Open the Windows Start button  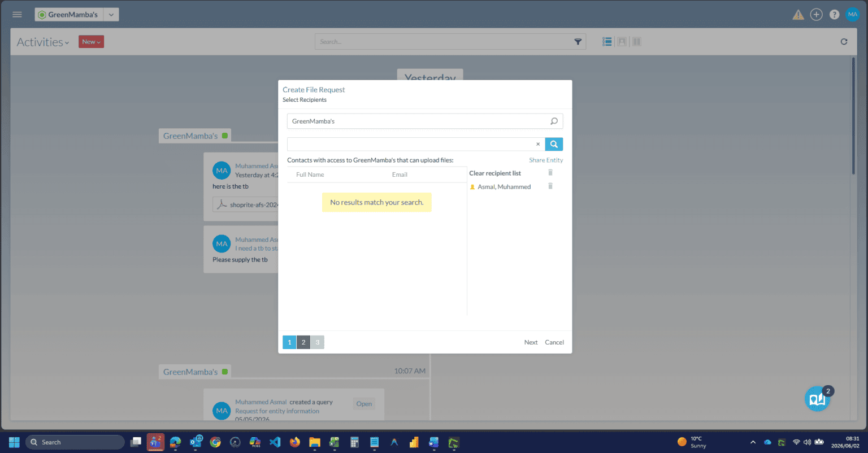(x=14, y=442)
